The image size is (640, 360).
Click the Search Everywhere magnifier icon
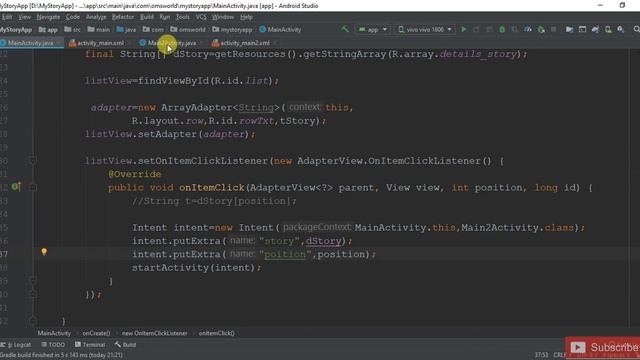coord(636,29)
